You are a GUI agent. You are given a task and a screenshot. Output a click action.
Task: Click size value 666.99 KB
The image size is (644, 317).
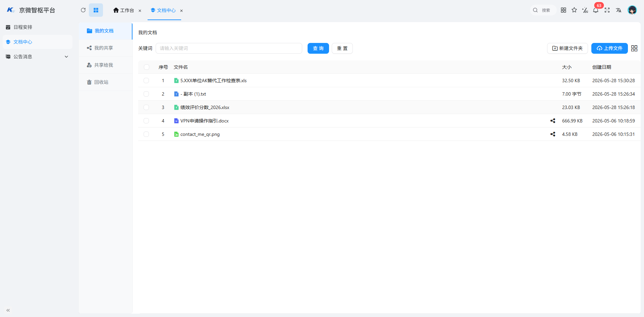pos(572,121)
